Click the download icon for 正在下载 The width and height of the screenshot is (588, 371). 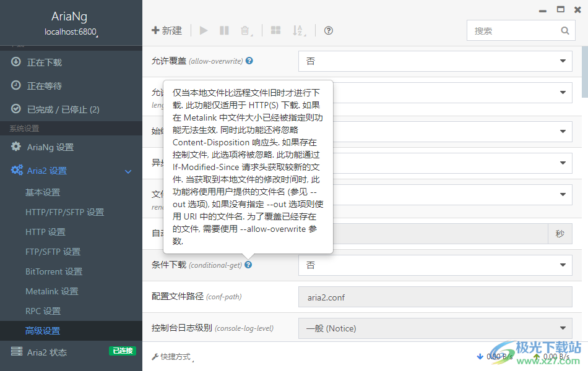pyautogui.click(x=15, y=61)
